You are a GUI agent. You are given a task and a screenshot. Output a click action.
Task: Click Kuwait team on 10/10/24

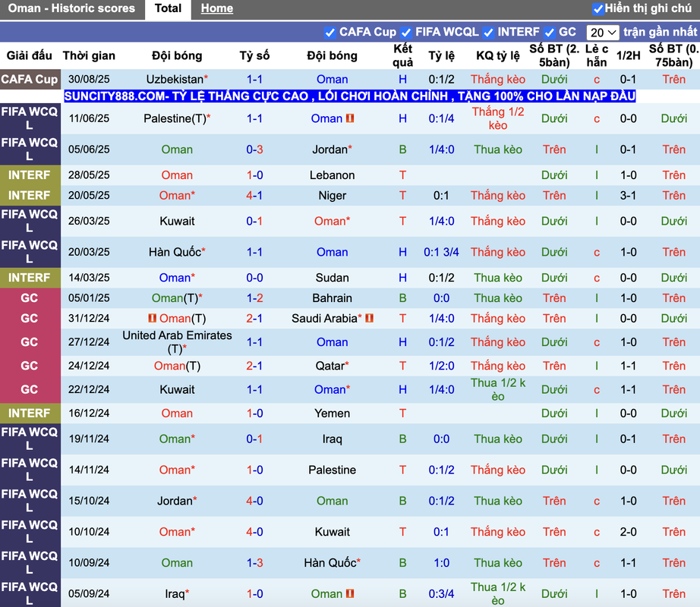pos(332,532)
